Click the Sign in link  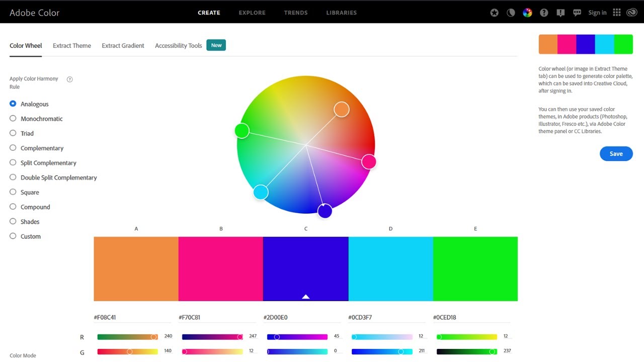pos(597,13)
